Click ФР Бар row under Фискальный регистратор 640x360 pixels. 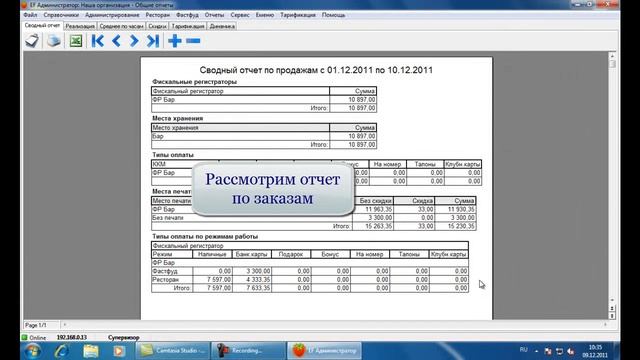coord(264,100)
